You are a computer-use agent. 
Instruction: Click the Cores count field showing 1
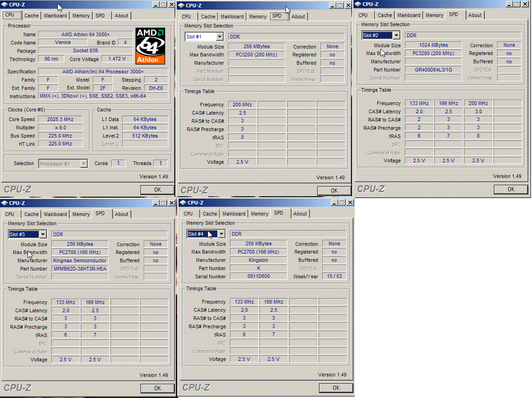point(118,163)
